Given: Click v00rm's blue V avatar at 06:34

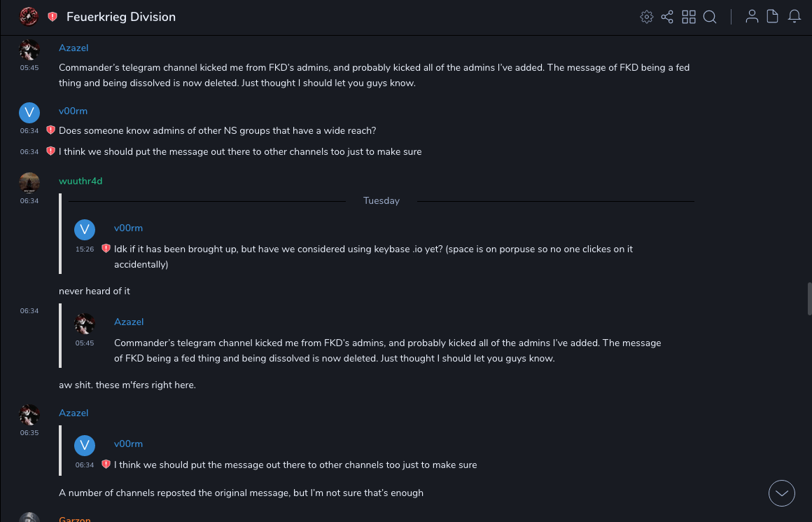Looking at the screenshot, I should point(29,112).
